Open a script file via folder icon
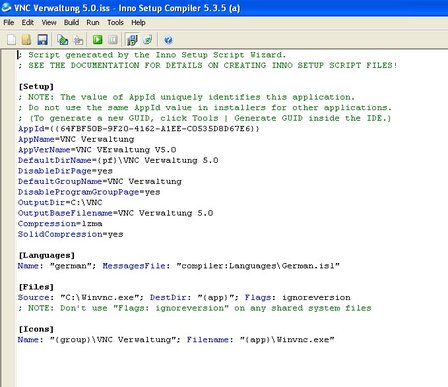 [x=26, y=40]
